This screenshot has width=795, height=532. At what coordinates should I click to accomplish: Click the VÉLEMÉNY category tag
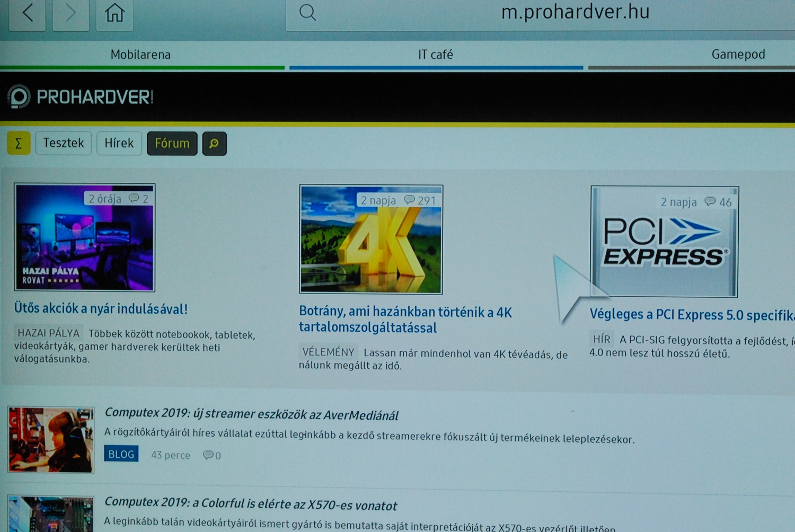tap(328, 352)
